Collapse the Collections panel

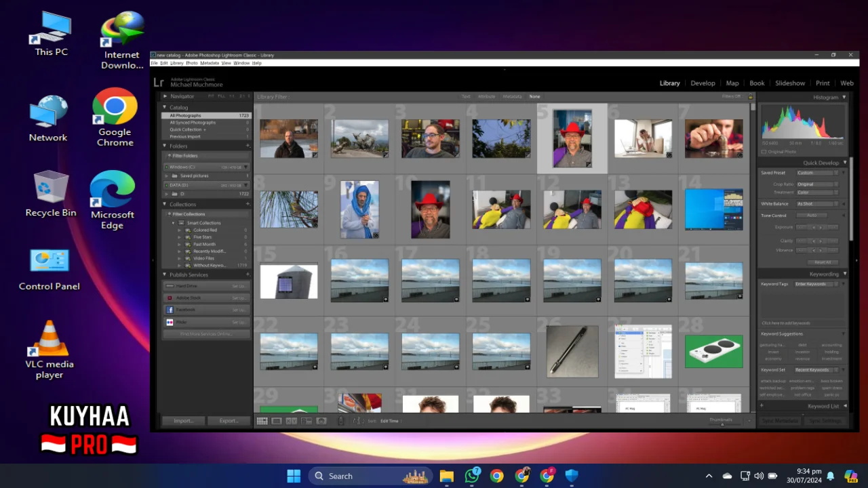[x=165, y=204]
